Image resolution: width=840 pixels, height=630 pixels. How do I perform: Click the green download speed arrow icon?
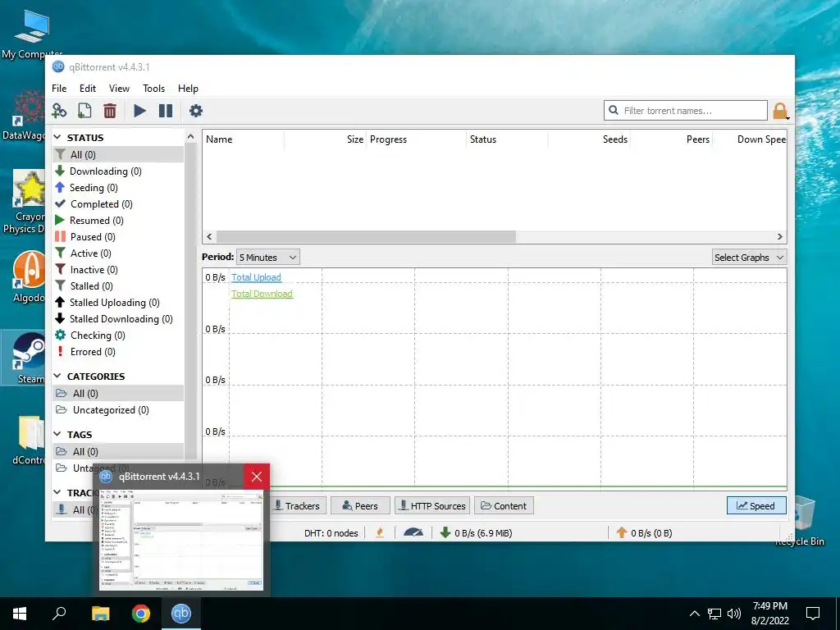(x=445, y=532)
